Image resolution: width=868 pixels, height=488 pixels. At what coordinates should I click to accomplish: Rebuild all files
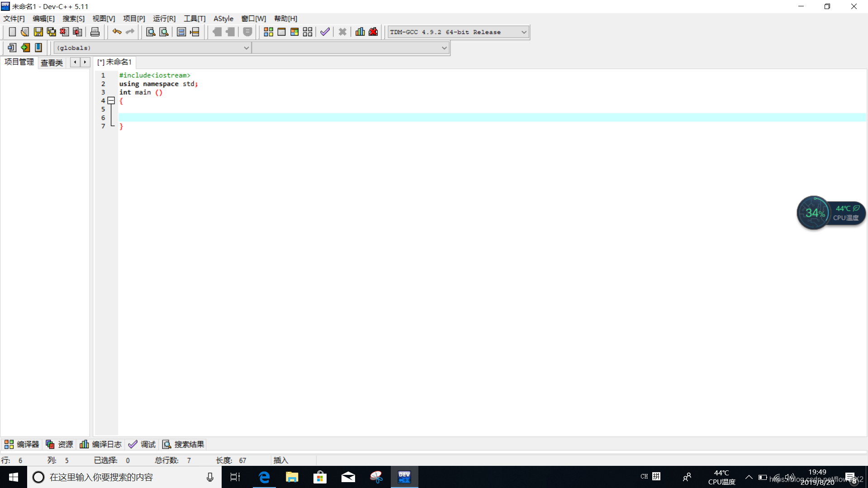(308, 32)
